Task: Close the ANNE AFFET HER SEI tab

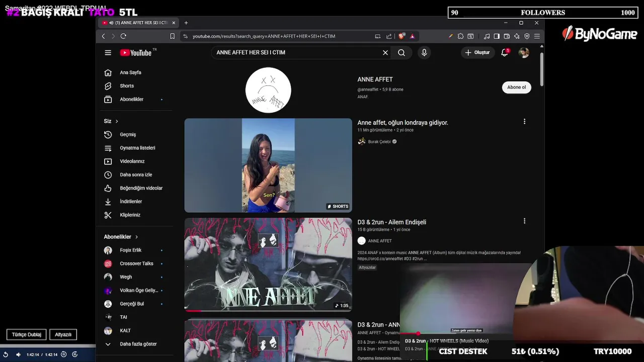Action: click(x=174, y=23)
